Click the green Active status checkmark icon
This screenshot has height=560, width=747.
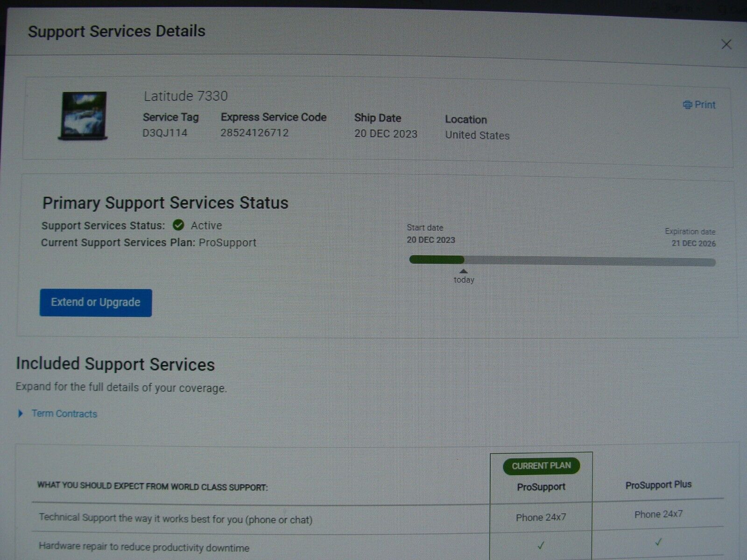[178, 225]
